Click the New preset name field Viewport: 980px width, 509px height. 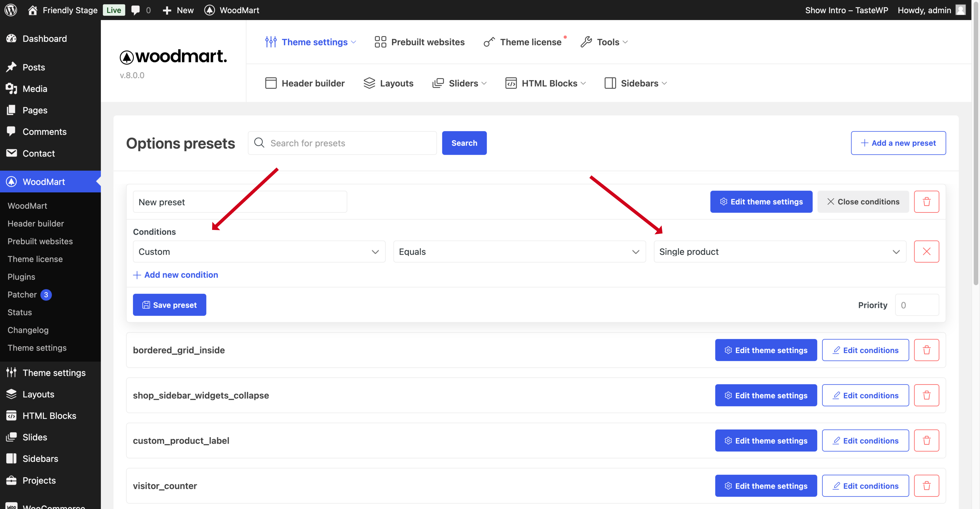pyautogui.click(x=240, y=202)
